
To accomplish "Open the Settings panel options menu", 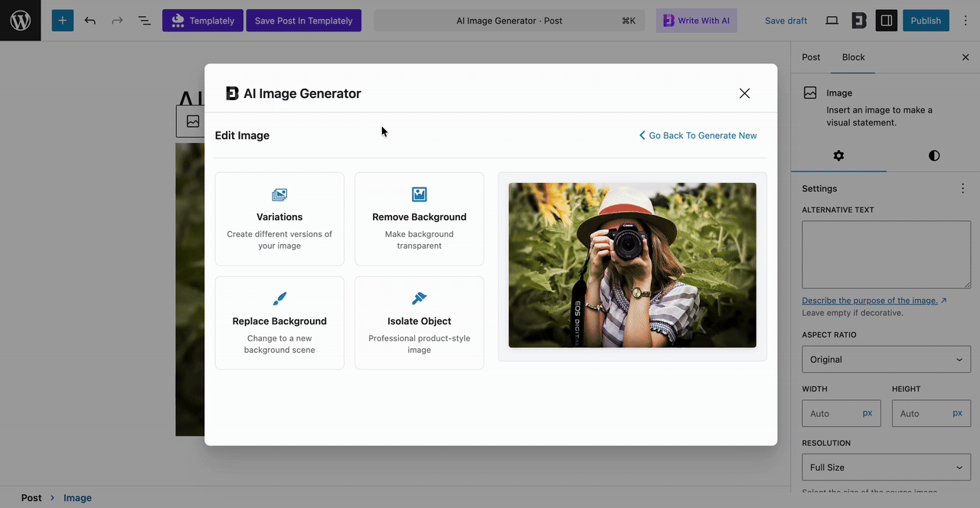I will [963, 188].
